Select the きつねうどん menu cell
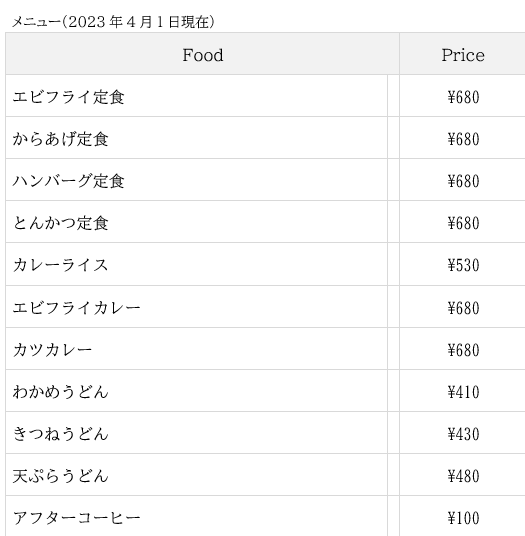Screen dimensions: 525x536 click(197, 433)
